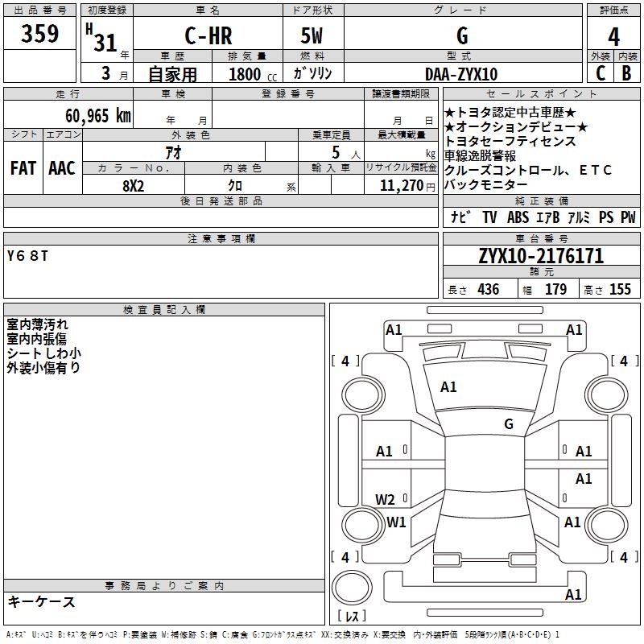Select the fuel type "ガソリン"
Screen dimensions: 644x644
pos(312,73)
